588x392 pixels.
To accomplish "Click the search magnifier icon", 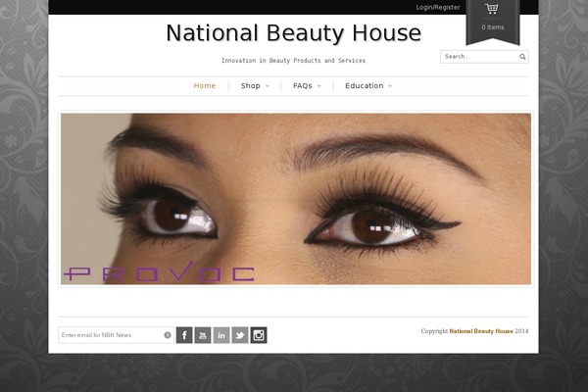I will tap(522, 57).
